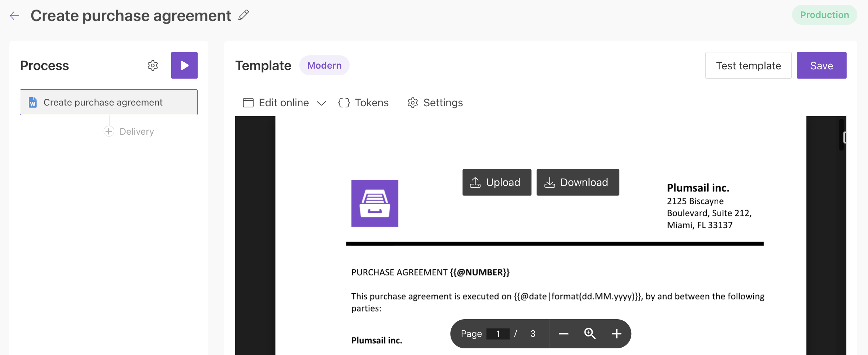The width and height of the screenshot is (868, 355).
Task: Open the Tokens menu item
Action: tap(363, 103)
